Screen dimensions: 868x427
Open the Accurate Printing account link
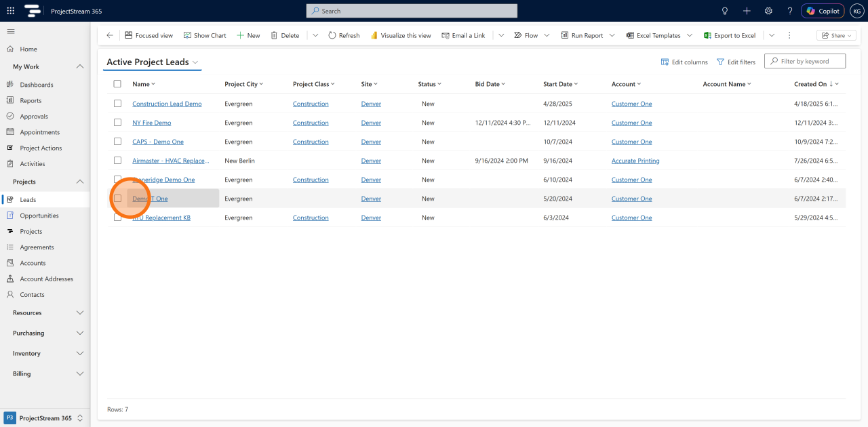[x=635, y=161]
